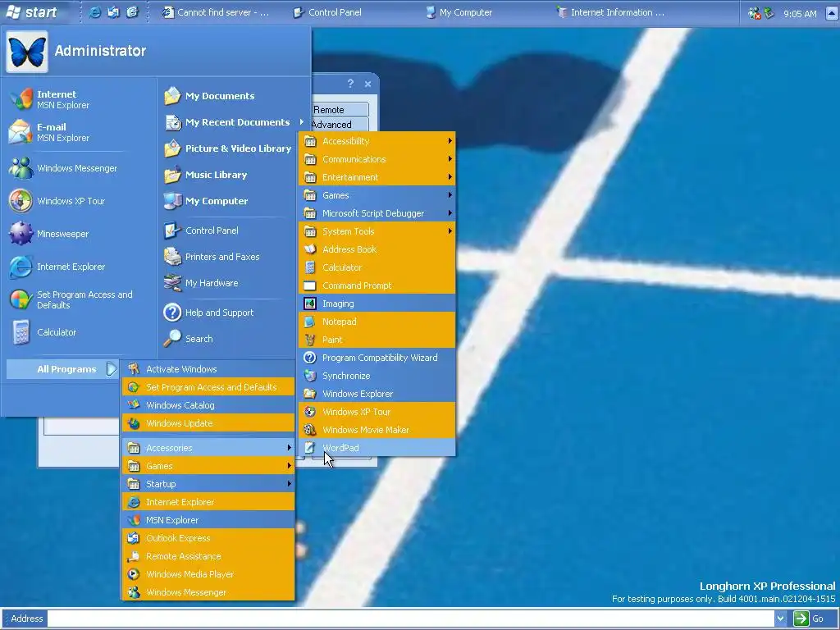Click the Activate Windows keys icon
Image resolution: width=840 pixels, height=630 pixels.
point(134,369)
